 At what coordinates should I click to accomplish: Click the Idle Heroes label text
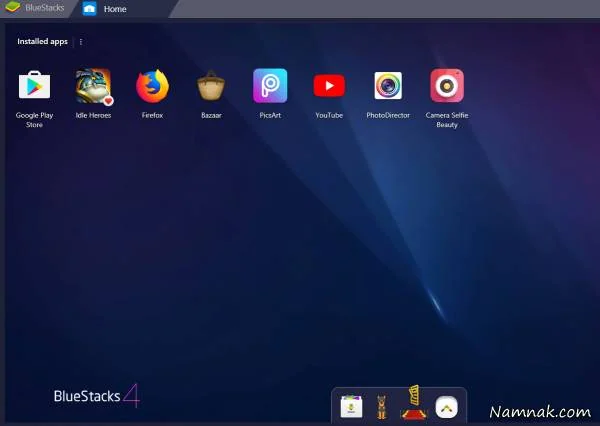coord(93,115)
